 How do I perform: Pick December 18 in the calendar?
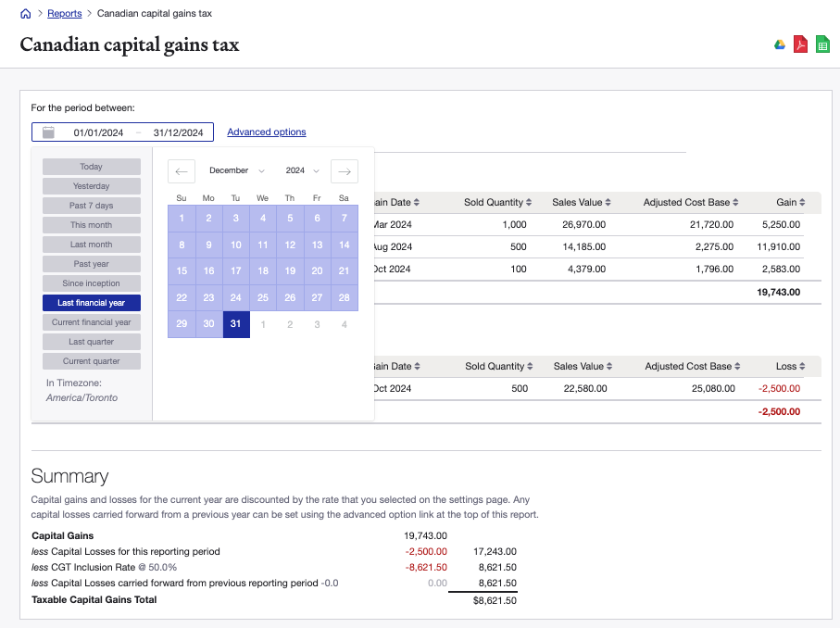263,271
